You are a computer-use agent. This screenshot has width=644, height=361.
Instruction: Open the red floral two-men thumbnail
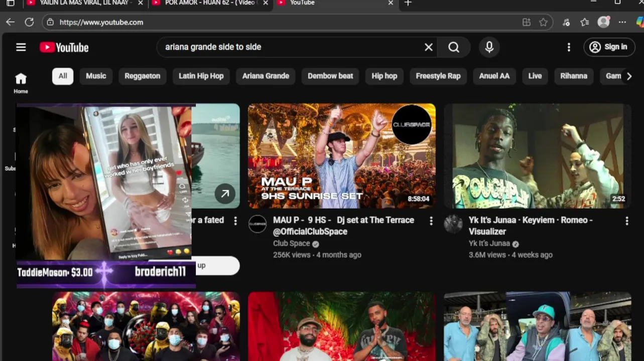[342, 326]
